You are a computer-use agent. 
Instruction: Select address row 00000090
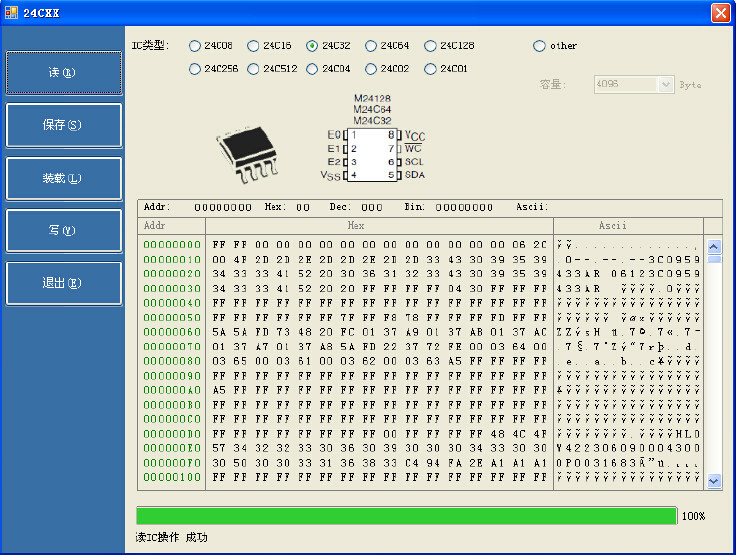click(x=172, y=376)
